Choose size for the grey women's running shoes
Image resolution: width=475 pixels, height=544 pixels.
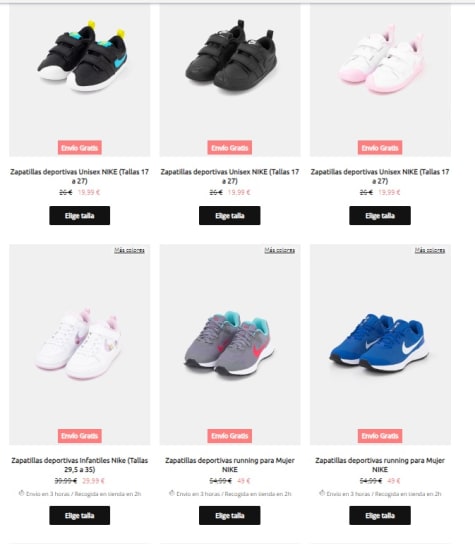tap(230, 515)
